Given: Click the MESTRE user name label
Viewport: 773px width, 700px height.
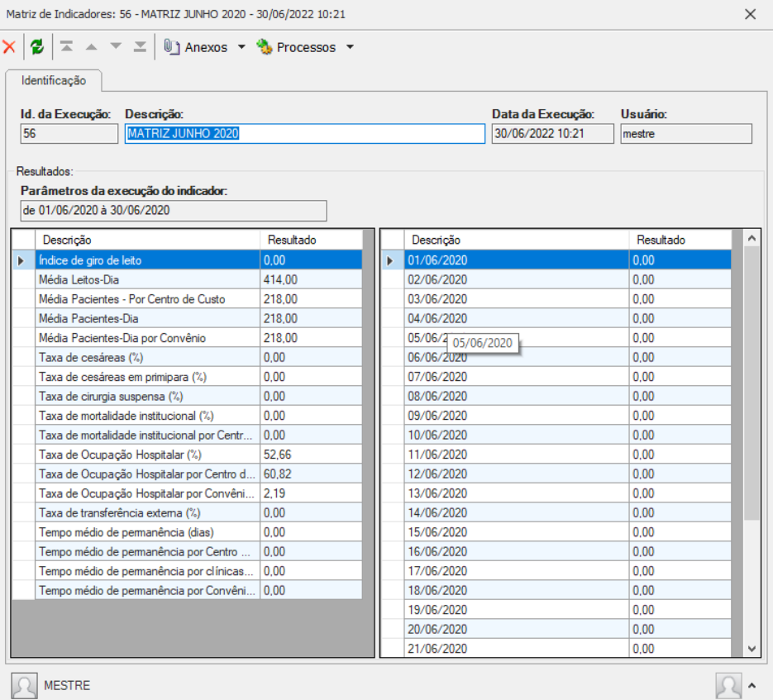Looking at the screenshot, I should [67, 685].
